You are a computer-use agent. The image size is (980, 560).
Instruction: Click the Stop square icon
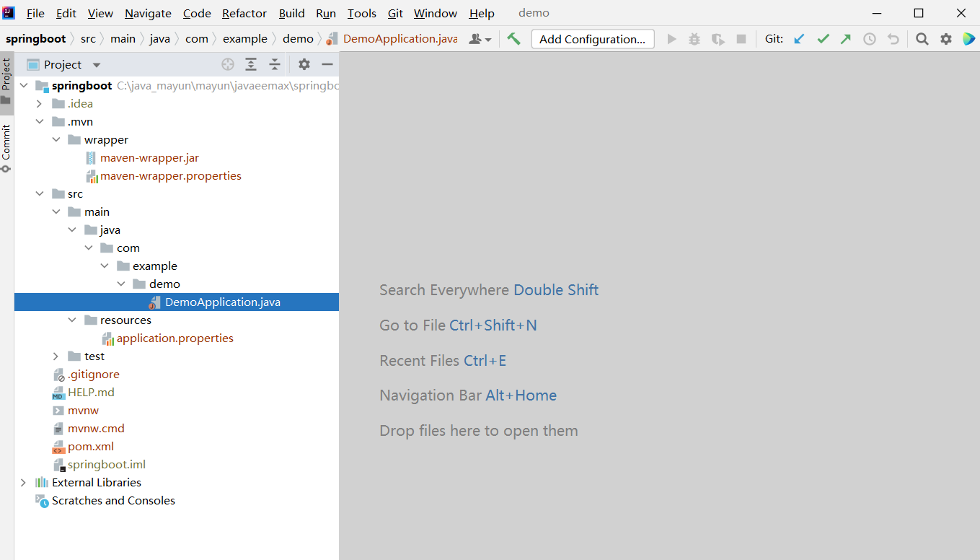tap(741, 39)
